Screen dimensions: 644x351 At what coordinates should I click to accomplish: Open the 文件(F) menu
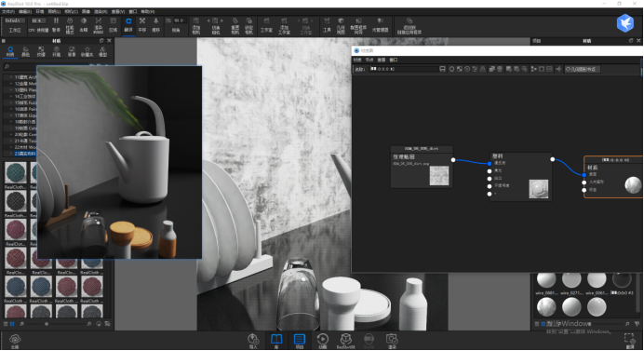coord(8,11)
